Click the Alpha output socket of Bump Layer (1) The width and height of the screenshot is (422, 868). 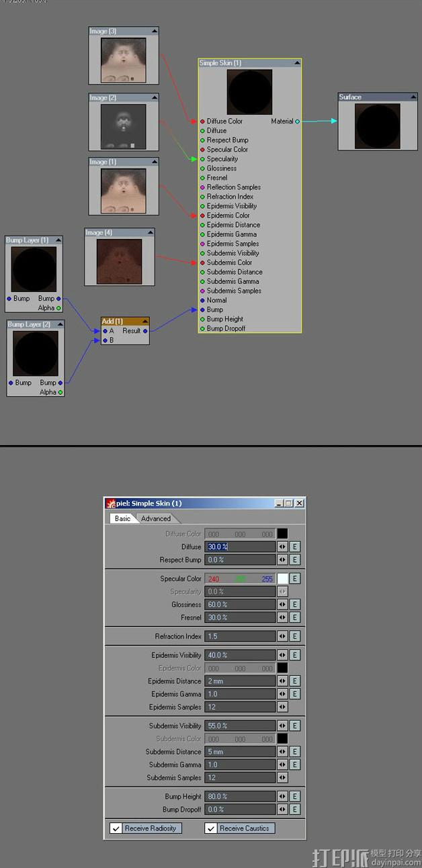pyautogui.click(x=59, y=308)
